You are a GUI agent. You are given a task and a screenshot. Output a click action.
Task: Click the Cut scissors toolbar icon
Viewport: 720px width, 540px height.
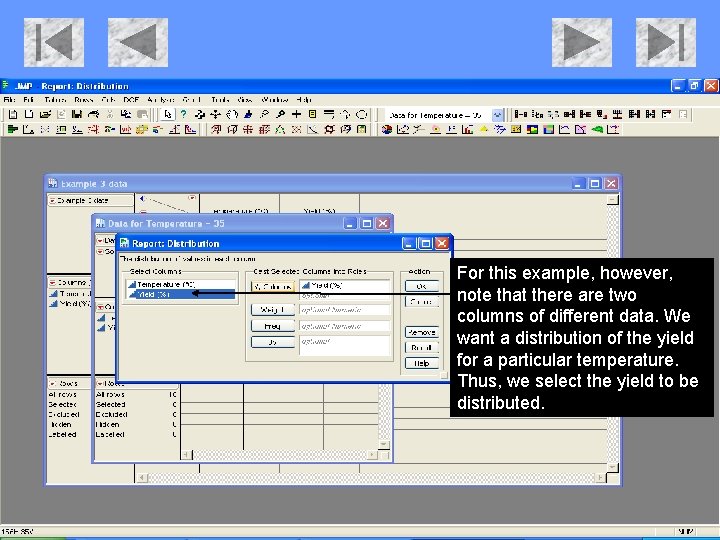(x=109, y=114)
